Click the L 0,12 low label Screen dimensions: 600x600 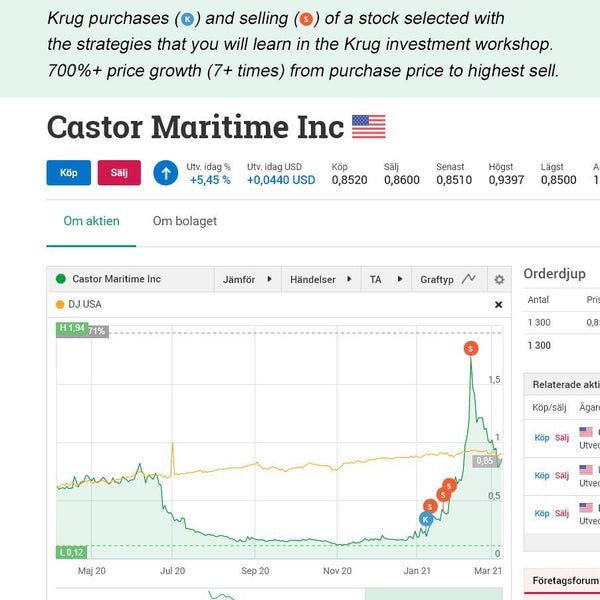pos(72,552)
